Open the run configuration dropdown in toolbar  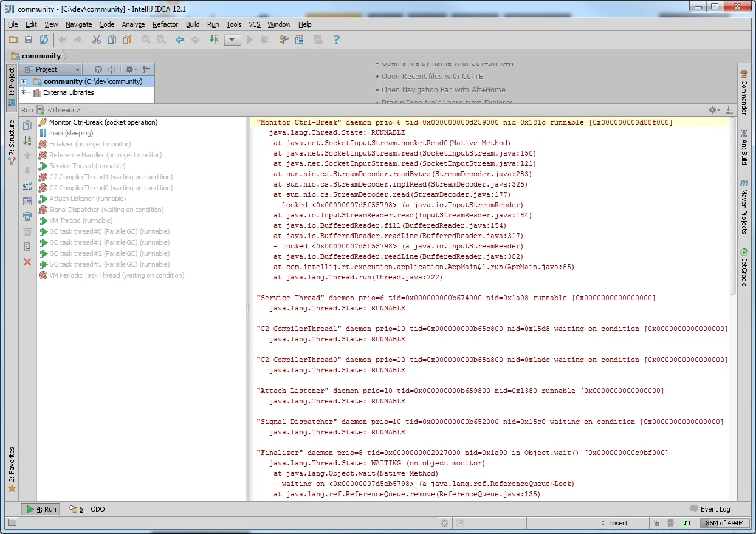(233, 40)
